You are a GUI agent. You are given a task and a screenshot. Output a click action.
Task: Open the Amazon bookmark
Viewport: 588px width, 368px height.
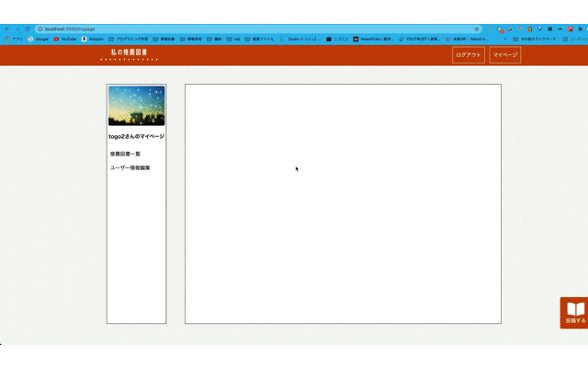[93, 39]
